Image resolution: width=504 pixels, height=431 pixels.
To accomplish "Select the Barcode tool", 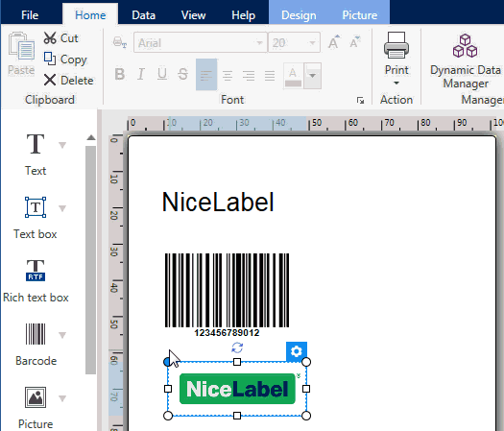I will (36, 345).
